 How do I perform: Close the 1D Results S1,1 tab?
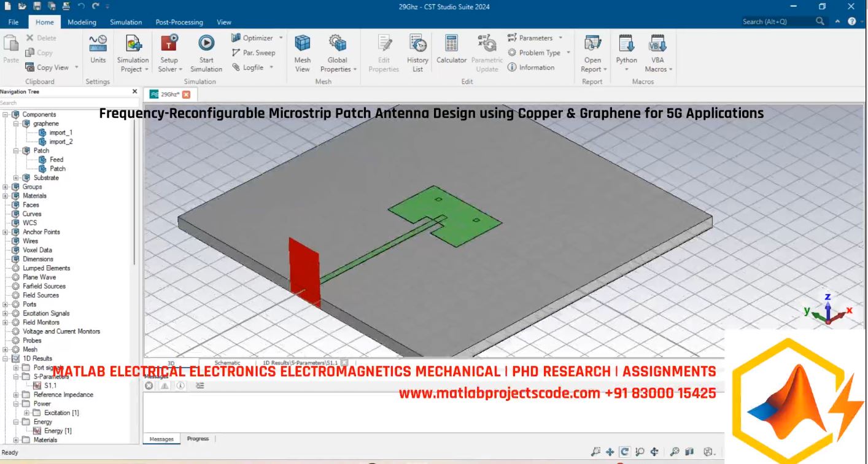click(x=344, y=363)
